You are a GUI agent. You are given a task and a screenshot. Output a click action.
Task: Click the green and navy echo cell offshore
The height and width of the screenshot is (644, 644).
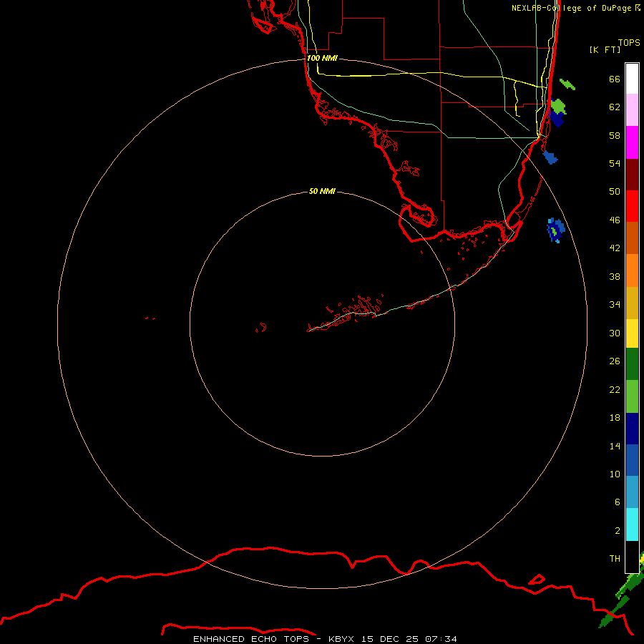pos(557,112)
